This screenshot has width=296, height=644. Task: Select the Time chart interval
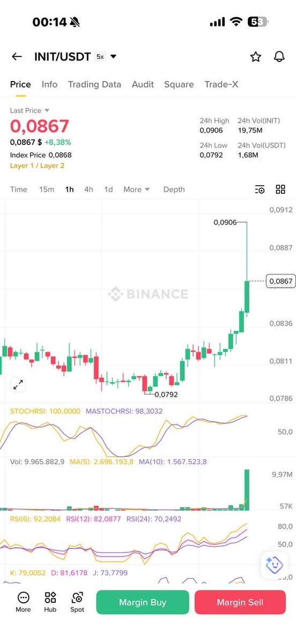click(x=19, y=189)
